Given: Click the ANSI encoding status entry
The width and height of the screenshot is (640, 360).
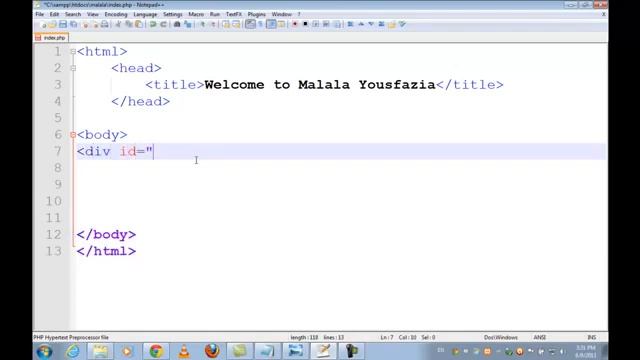Looking at the screenshot, I should (540, 338).
